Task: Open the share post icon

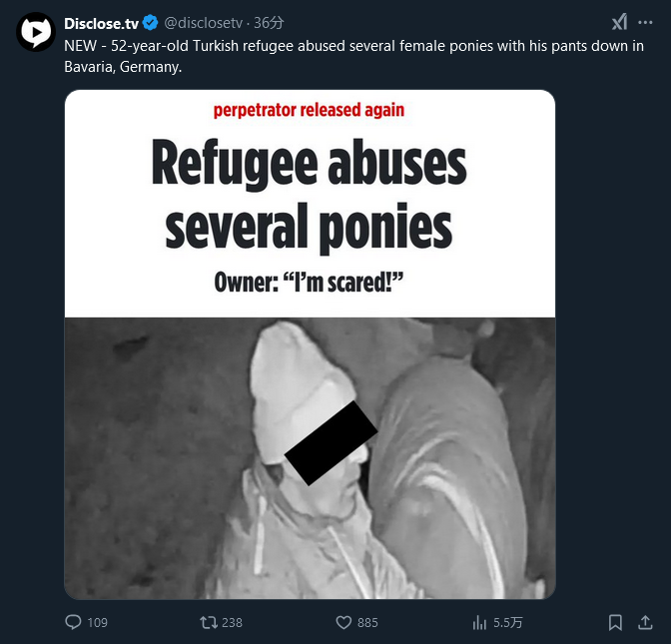Action: pos(645,622)
